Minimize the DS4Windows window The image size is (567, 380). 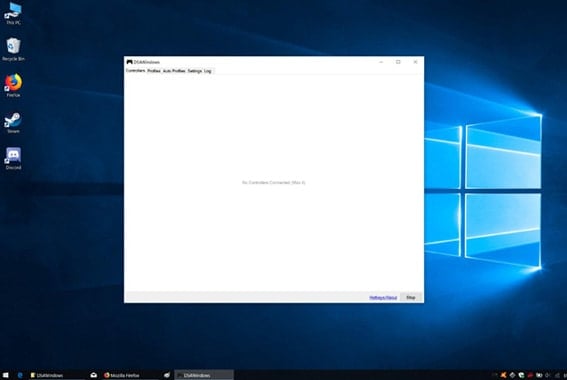point(381,62)
